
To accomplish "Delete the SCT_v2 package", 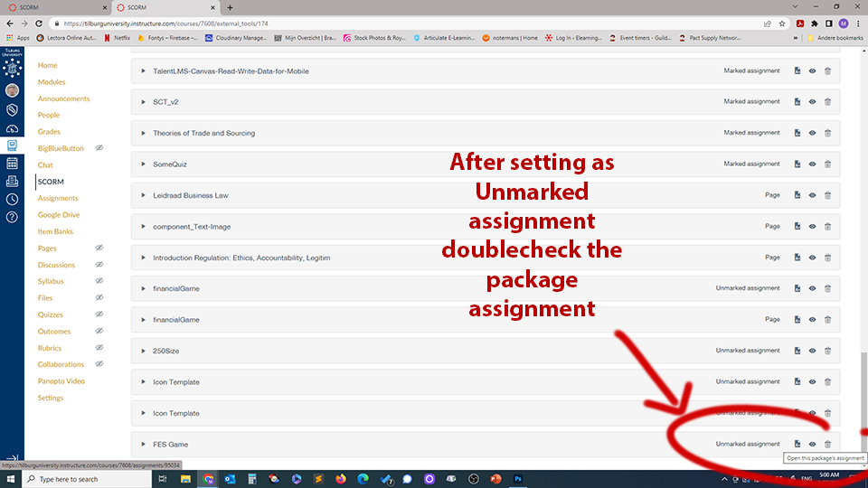I will pos(827,102).
